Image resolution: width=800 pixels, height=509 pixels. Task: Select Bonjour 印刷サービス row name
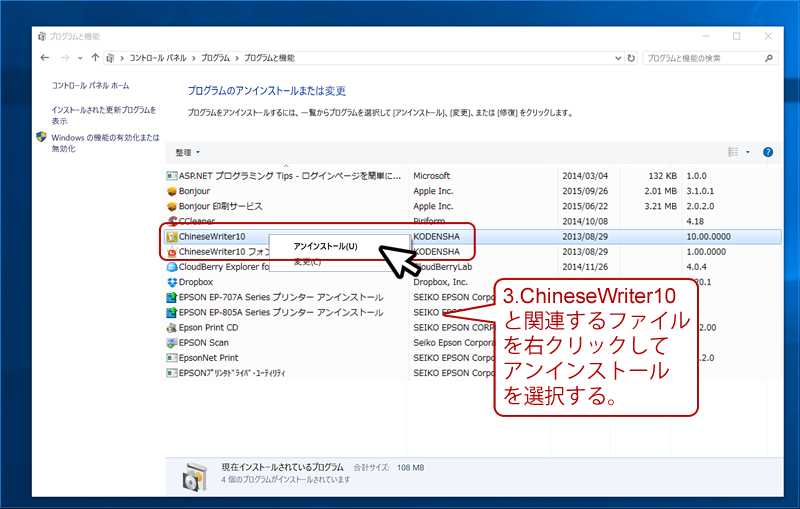(x=220, y=207)
